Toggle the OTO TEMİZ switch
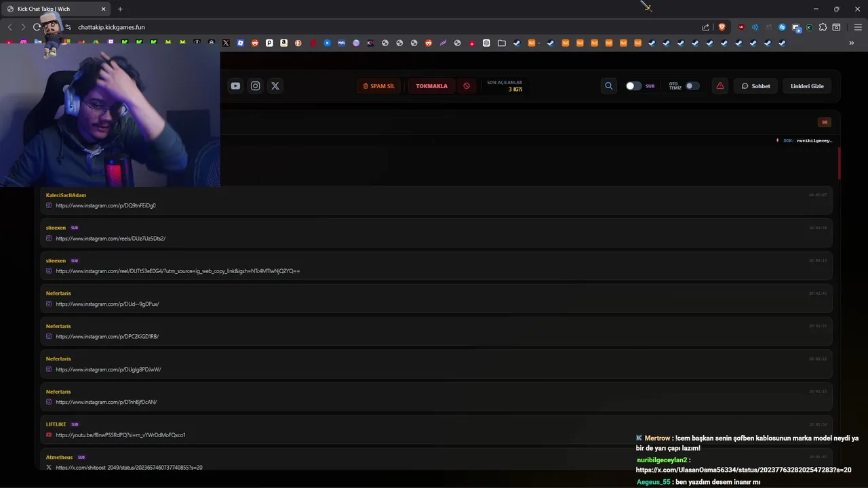The height and width of the screenshot is (488, 868). click(x=692, y=86)
